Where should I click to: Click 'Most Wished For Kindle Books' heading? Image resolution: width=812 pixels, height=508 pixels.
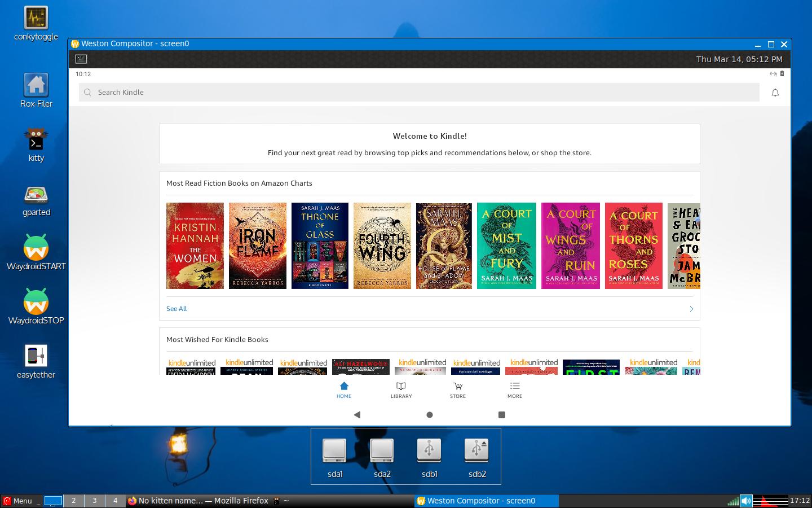point(217,340)
